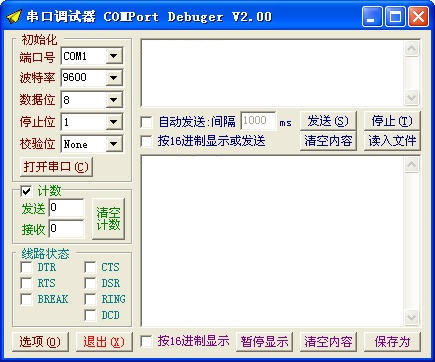Screen dimensions: 435x362
Task: Click the 发送 (S) button
Action: coord(328,121)
